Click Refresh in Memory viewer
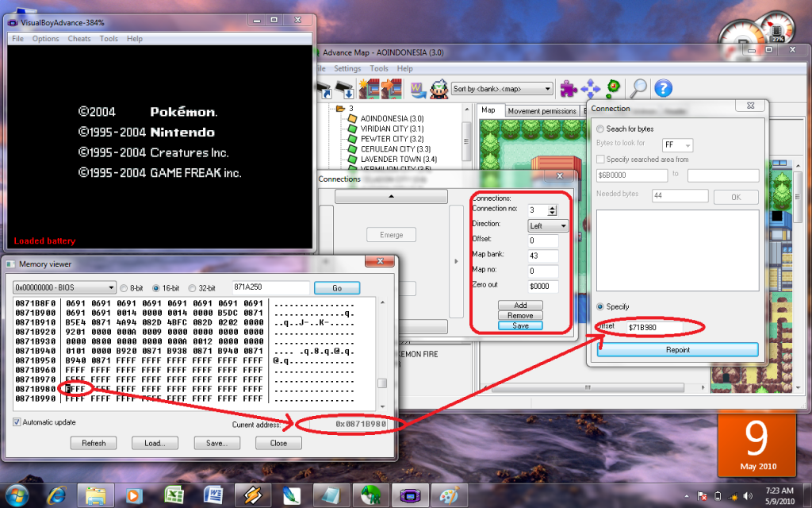 tap(94, 443)
